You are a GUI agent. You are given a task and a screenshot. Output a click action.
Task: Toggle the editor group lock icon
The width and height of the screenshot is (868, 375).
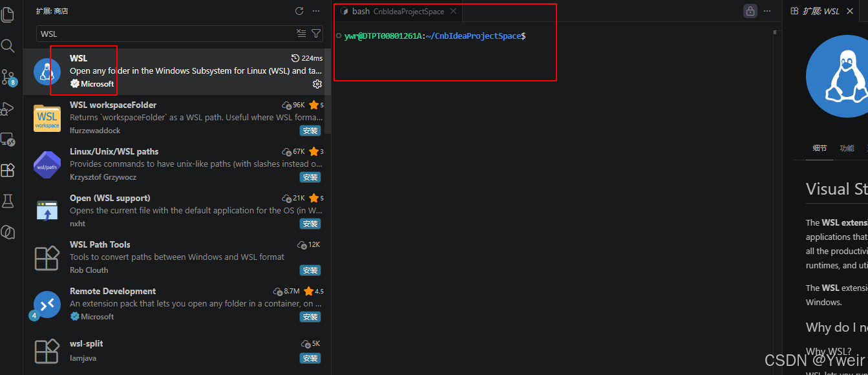(x=750, y=11)
